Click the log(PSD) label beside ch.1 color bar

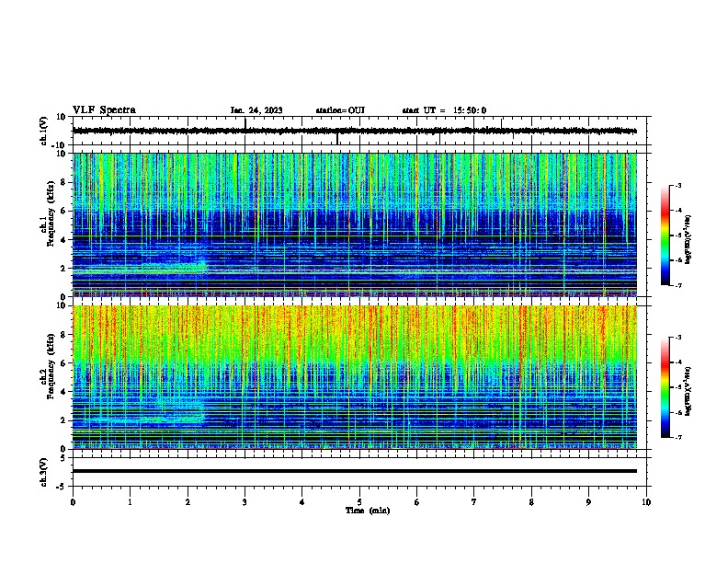tap(688, 240)
